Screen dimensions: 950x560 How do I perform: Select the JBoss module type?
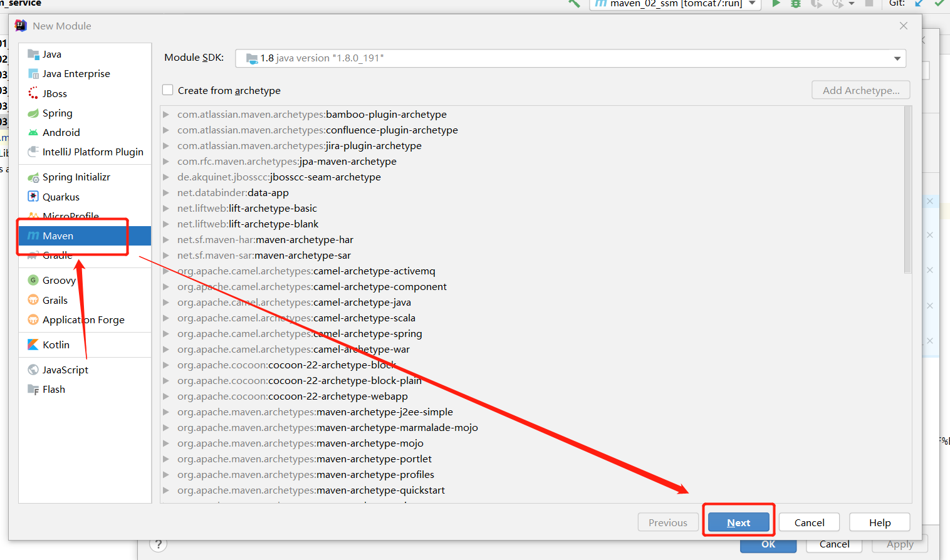tap(85, 93)
